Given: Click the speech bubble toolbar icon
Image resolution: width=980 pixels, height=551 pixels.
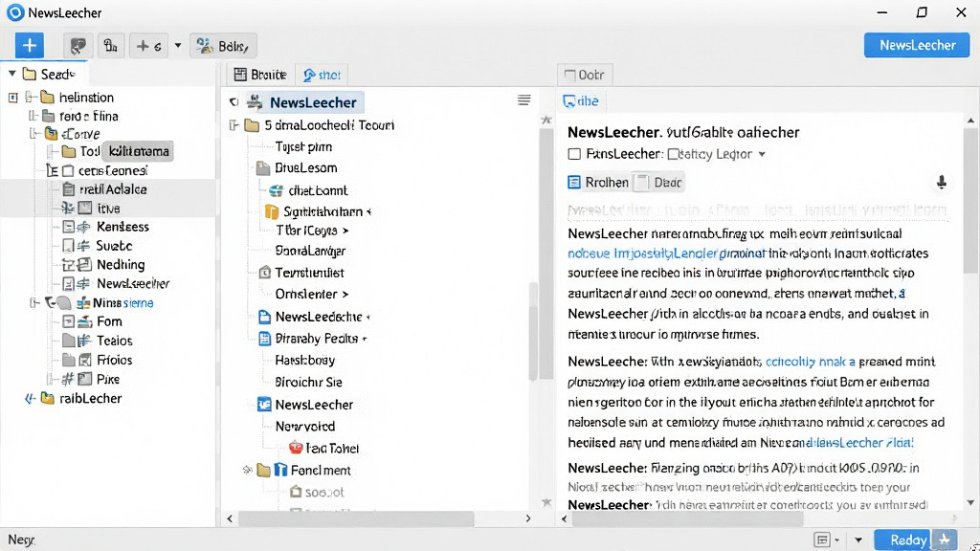Looking at the screenshot, I should pos(78,46).
